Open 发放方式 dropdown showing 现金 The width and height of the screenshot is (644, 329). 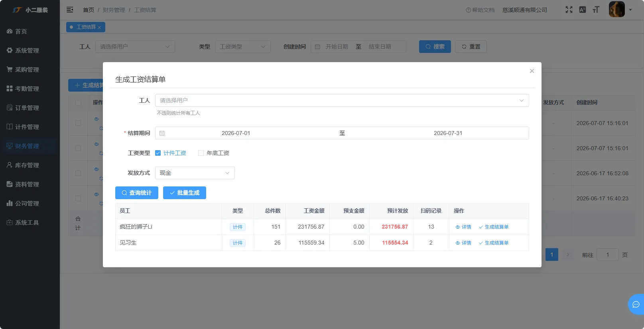(x=195, y=173)
